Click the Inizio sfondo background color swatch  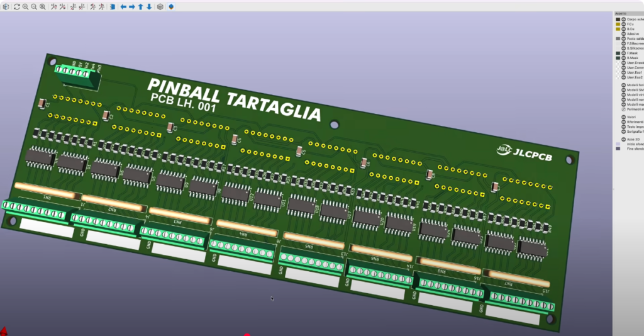(x=618, y=144)
